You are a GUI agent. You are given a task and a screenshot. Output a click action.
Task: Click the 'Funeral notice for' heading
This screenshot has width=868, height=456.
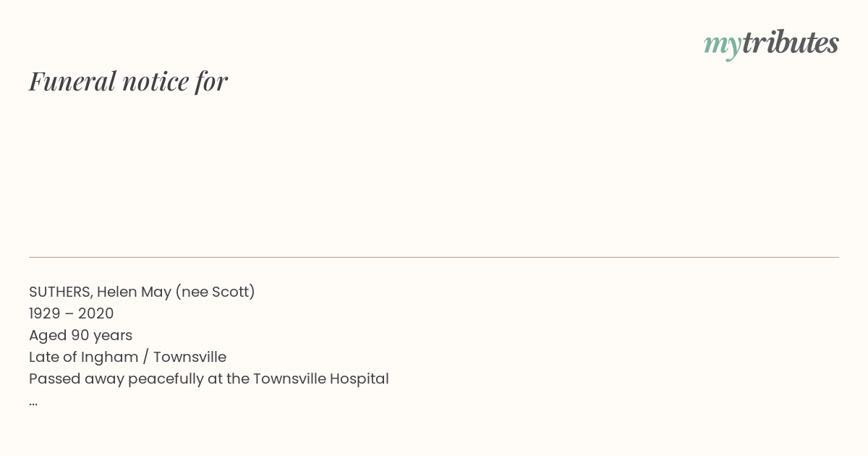pos(128,81)
